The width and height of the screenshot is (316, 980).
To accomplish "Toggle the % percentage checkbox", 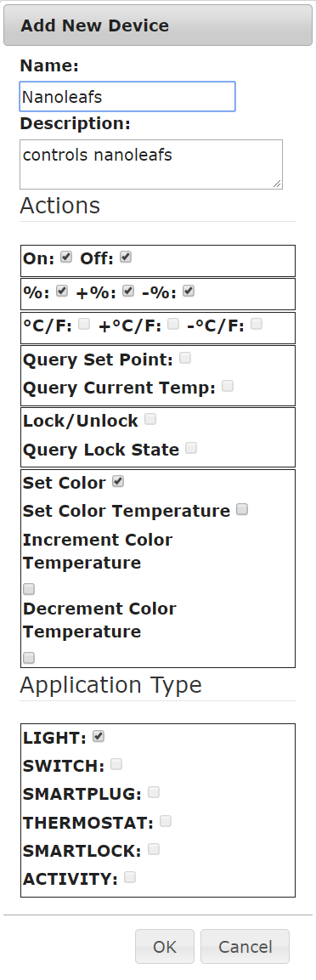I will [x=62, y=291].
